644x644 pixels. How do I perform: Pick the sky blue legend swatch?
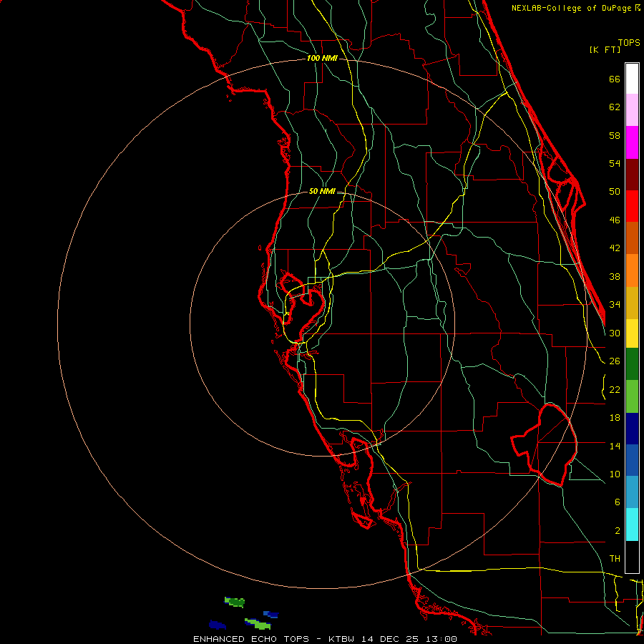pos(632,492)
